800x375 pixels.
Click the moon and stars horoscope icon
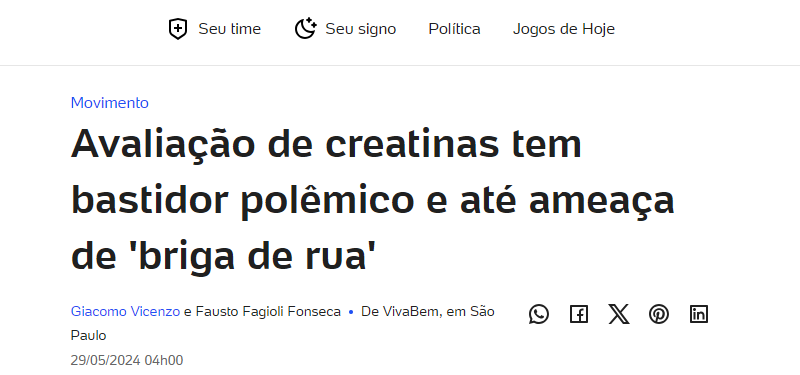tap(305, 29)
